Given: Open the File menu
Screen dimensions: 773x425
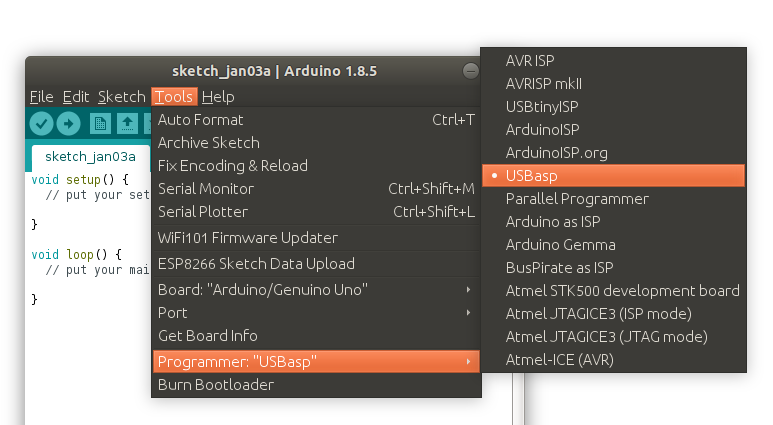Looking at the screenshot, I should tap(41, 97).
